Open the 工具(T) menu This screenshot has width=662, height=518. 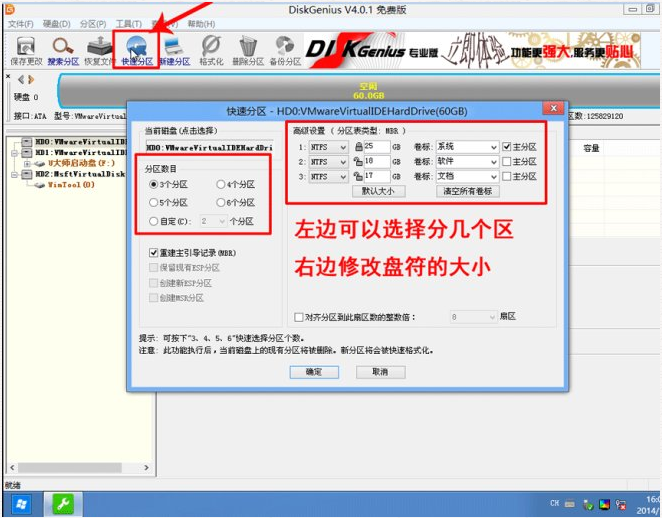(129, 24)
